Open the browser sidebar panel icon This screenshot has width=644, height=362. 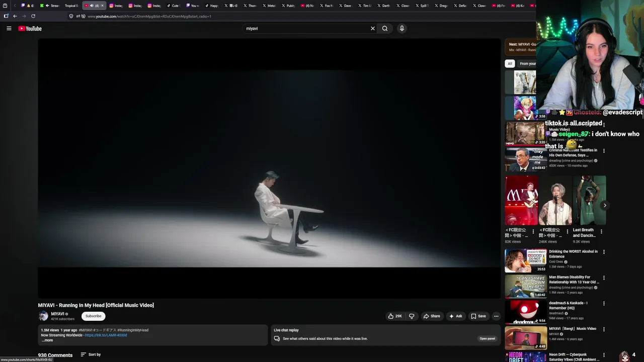(x=6, y=16)
